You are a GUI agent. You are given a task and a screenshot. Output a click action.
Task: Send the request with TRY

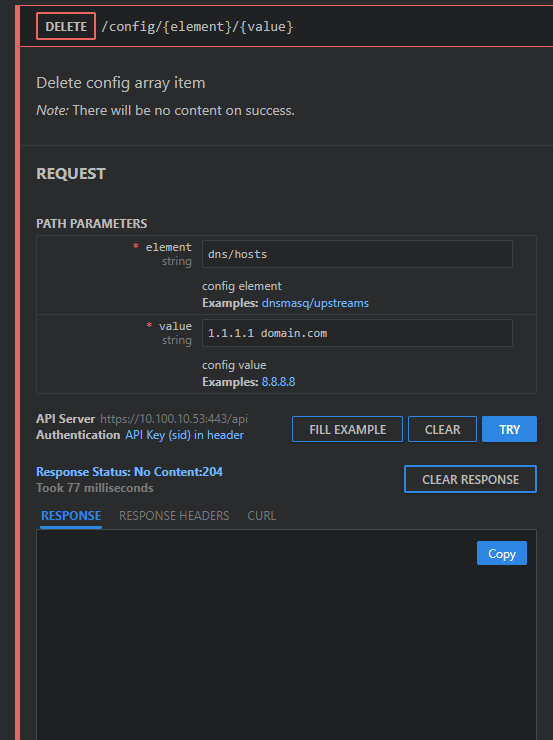click(x=509, y=429)
